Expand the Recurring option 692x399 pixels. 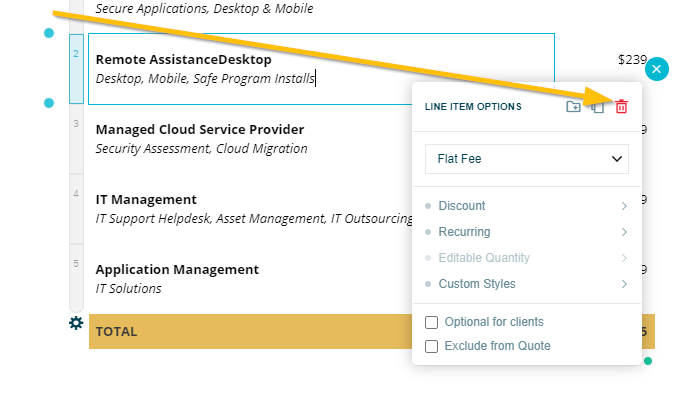coord(526,232)
